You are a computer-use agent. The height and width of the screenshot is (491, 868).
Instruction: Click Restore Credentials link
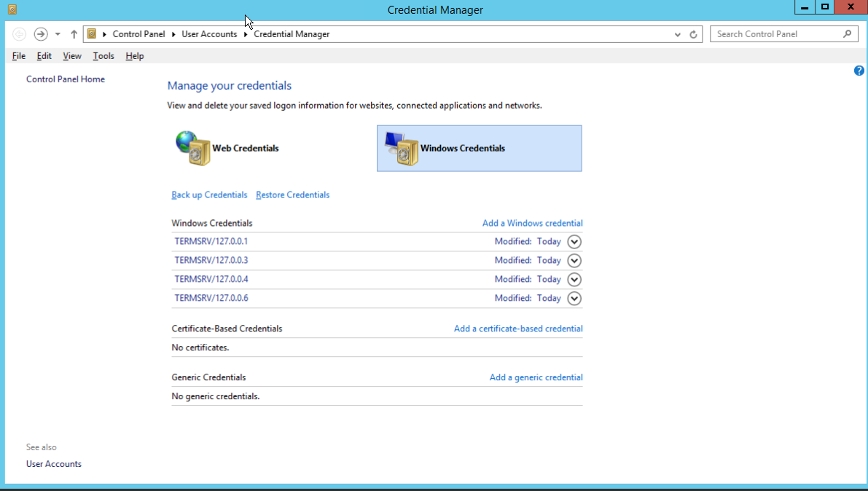tap(292, 195)
